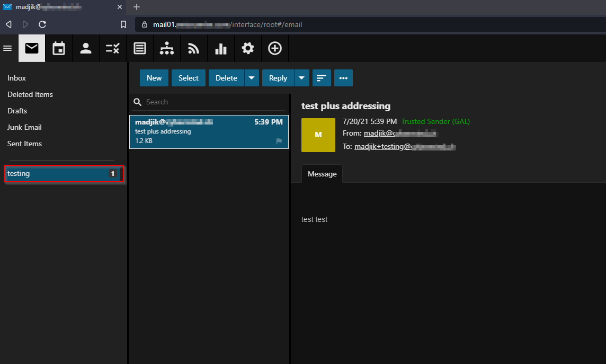
Task: Click the plus circle icon in top bar
Action: tap(275, 49)
